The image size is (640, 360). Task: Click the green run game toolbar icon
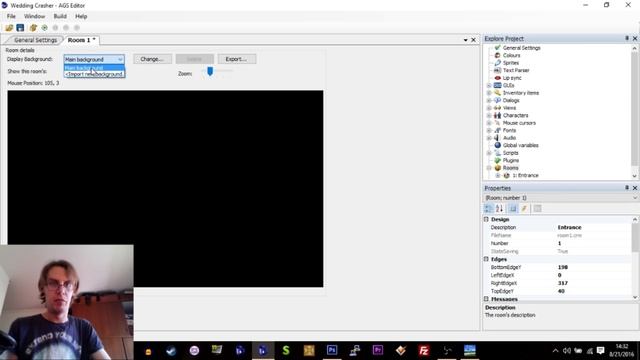pyautogui.click(x=44, y=28)
